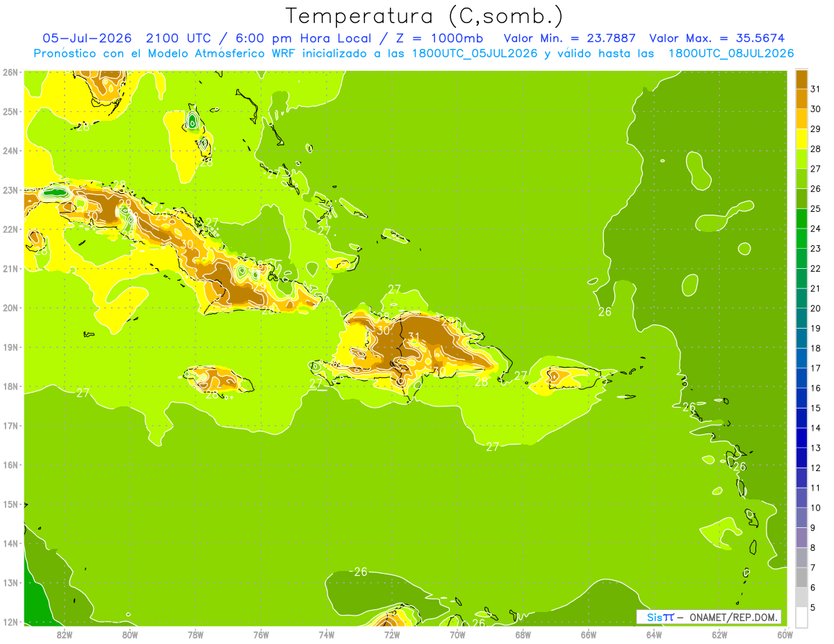Click the colorbar segment between 14 and 15

[801, 418]
